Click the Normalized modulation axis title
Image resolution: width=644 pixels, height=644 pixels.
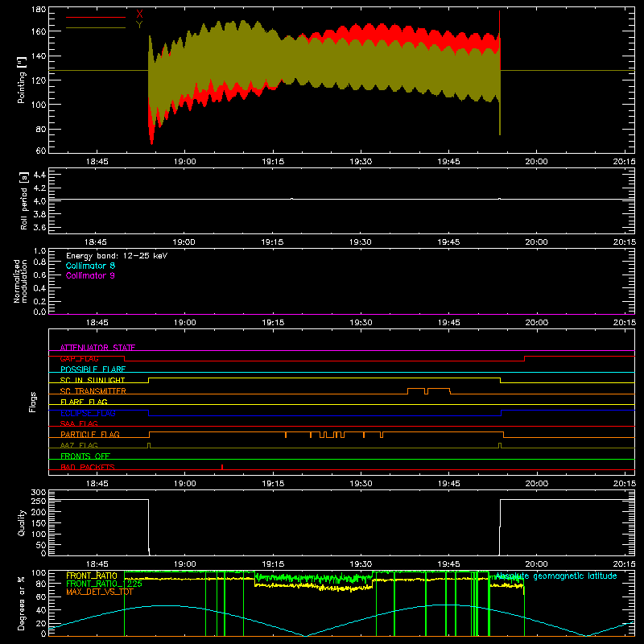click(x=20, y=281)
